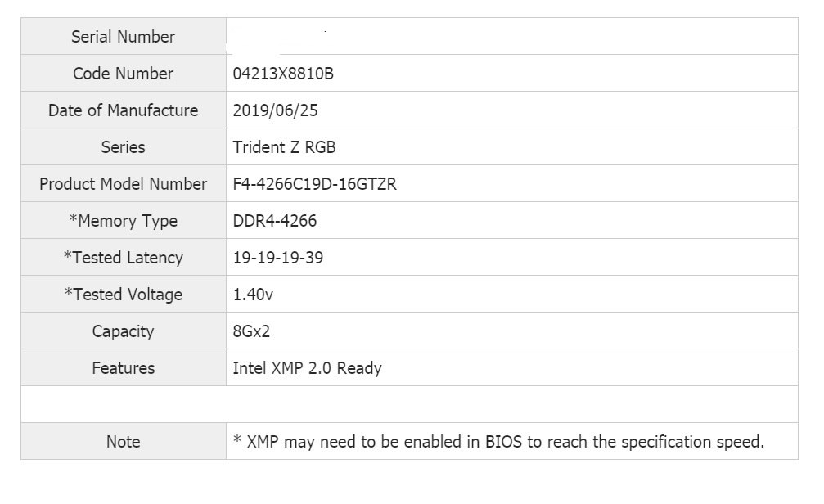Select the DDR4-4266 value
The width and height of the screenshot is (824, 504).
(x=275, y=221)
